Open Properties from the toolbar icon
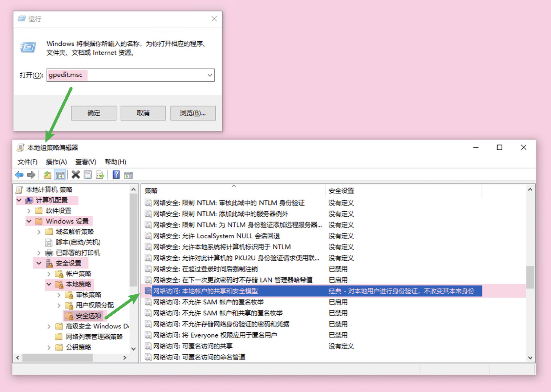 pos(88,175)
